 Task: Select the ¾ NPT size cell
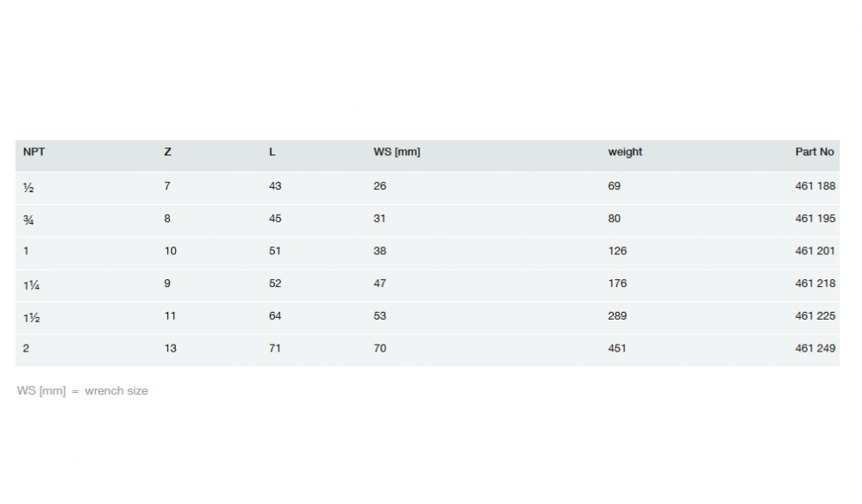point(28,220)
